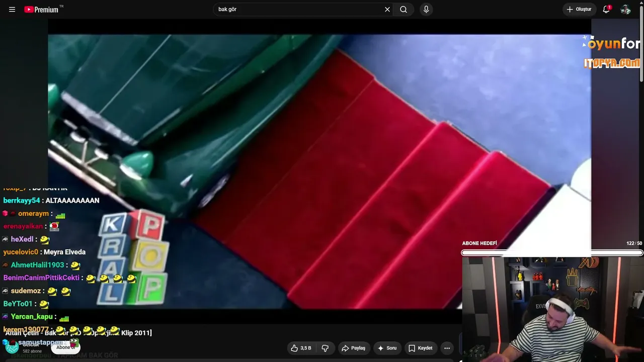Run search with the magnifier button
644x362 pixels.
(404, 10)
